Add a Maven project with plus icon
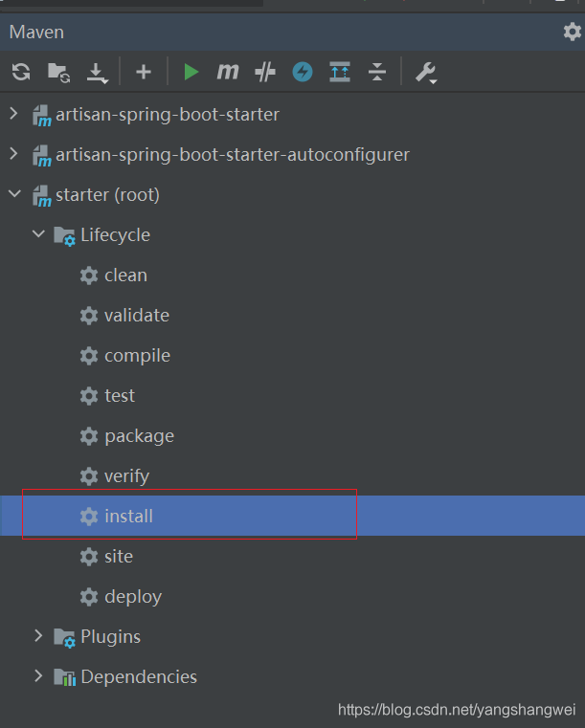 coord(144,72)
